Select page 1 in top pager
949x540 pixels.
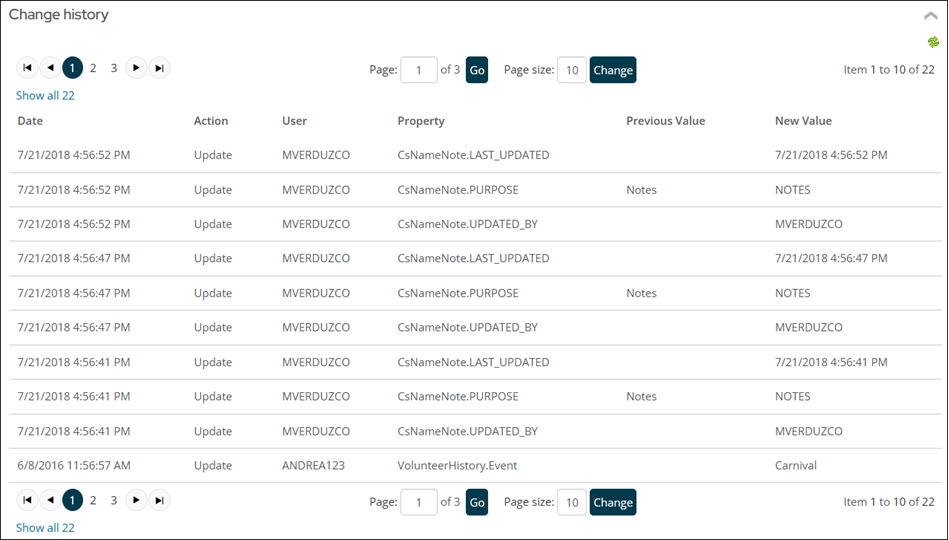coord(73,68)
